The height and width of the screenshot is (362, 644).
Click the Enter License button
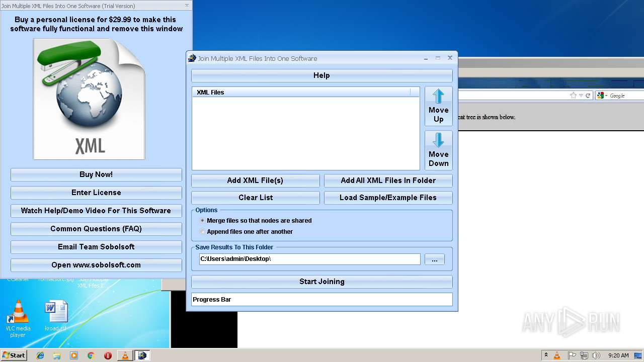coord(96,193)
